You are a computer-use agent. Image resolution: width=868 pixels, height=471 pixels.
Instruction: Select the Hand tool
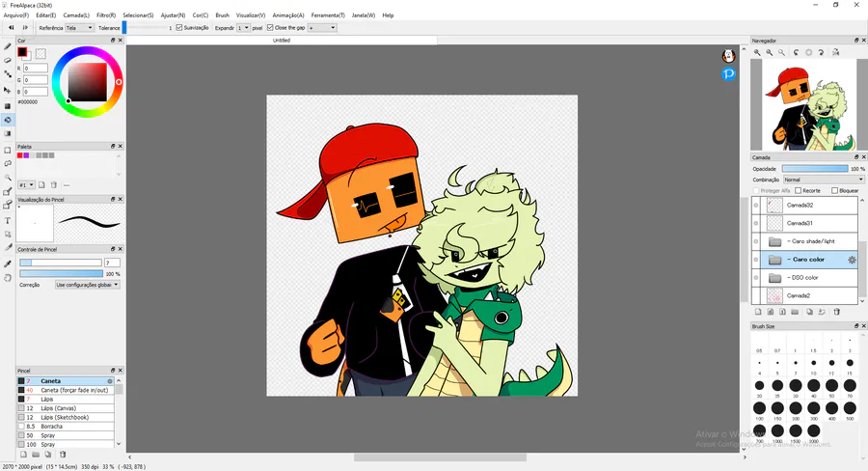8,278
